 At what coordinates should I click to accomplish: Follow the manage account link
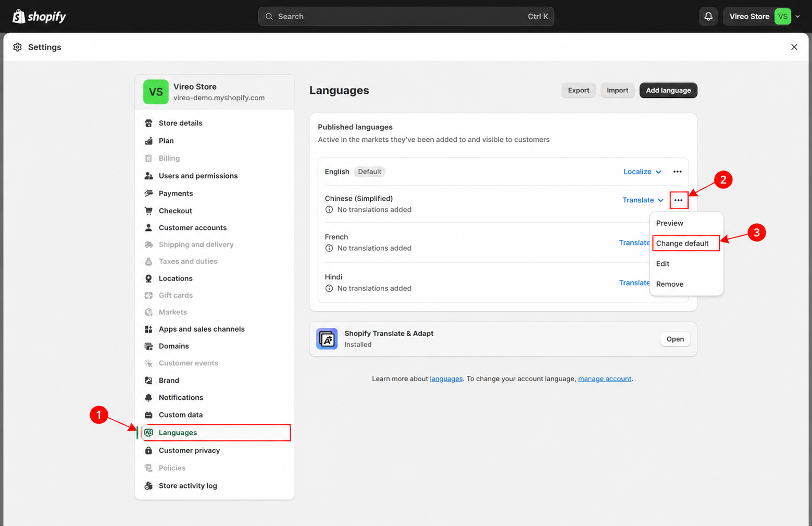click(x=604, y=379)
